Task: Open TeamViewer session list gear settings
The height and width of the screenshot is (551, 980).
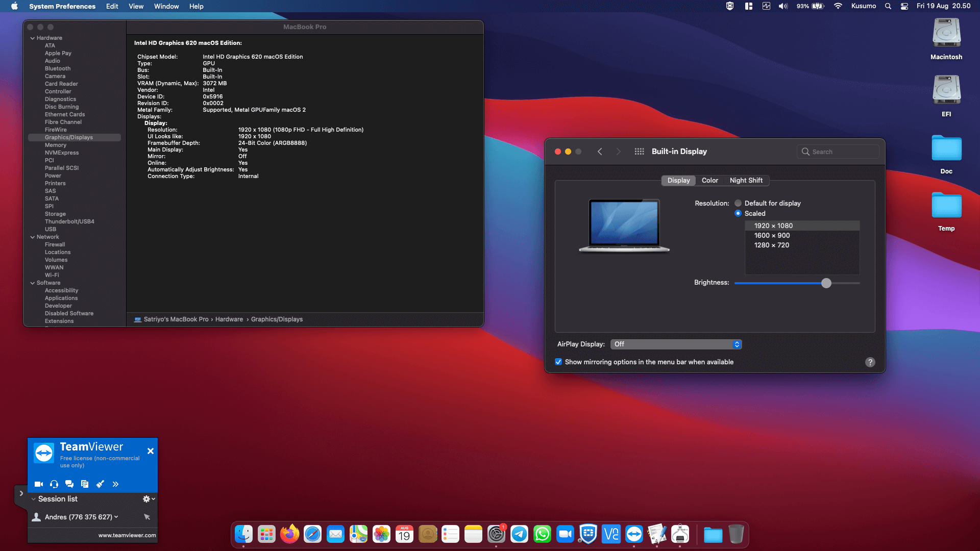Action: (x=149, y=499)
